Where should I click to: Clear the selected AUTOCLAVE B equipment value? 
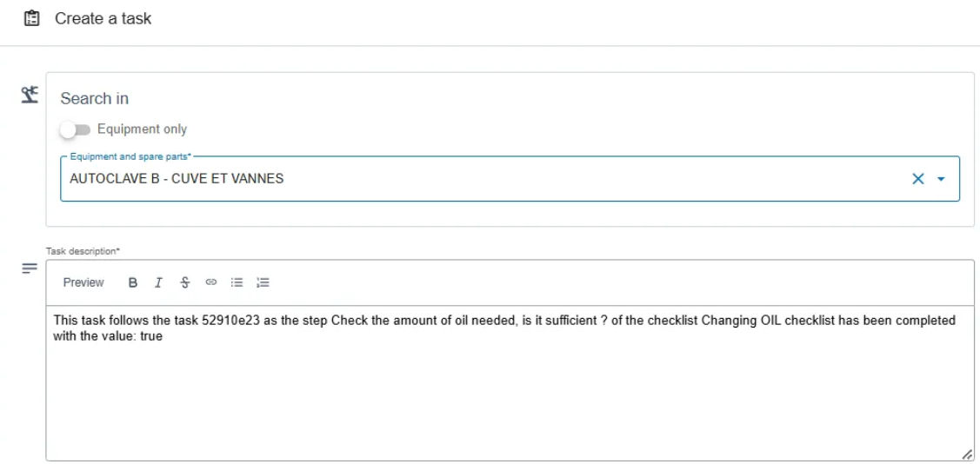click(x=917, y=179)
